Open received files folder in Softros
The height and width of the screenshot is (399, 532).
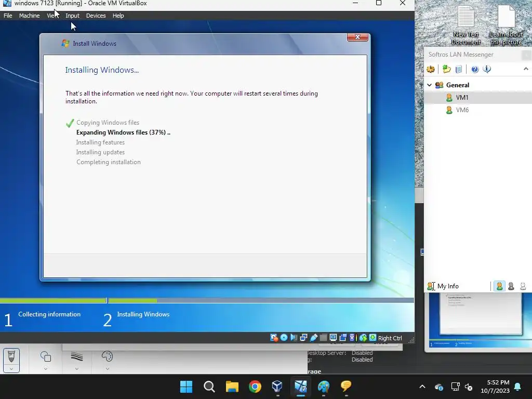point(446,69)
